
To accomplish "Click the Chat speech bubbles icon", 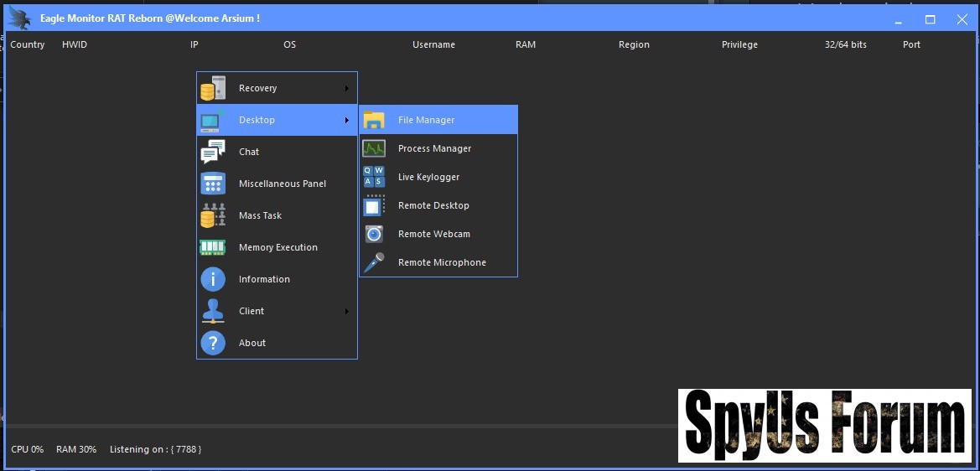I will [213, 152].
